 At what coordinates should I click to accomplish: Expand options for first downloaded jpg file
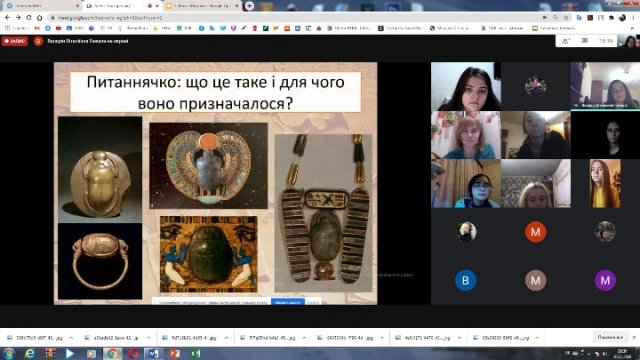[71, 338]
